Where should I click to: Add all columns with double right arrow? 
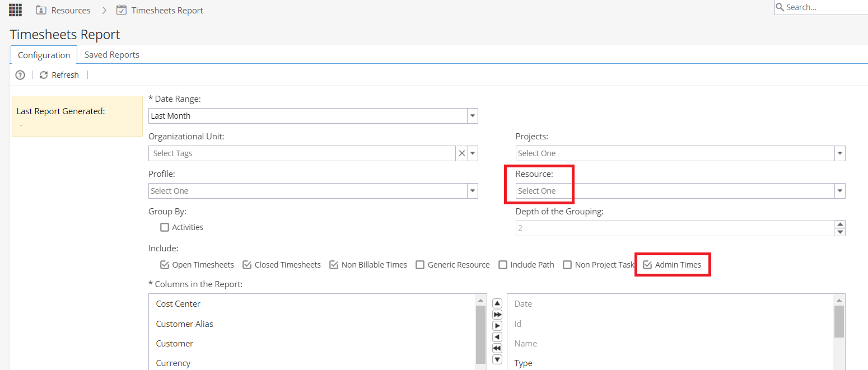coord(497,315)
